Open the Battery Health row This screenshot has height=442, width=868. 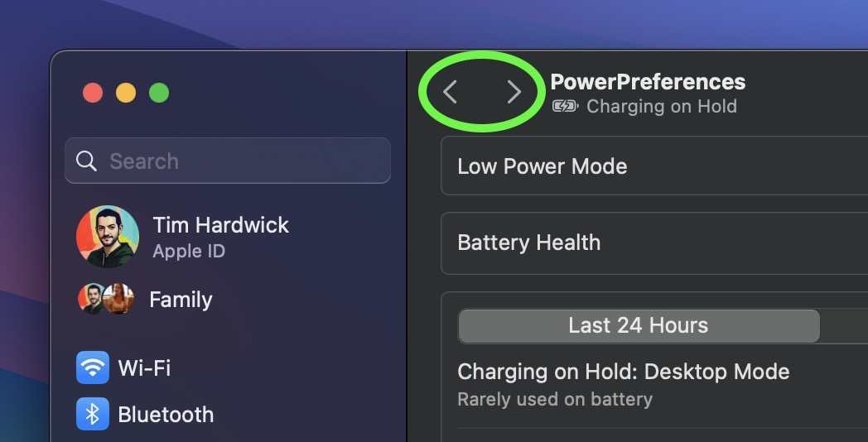(x=654, y=243)
